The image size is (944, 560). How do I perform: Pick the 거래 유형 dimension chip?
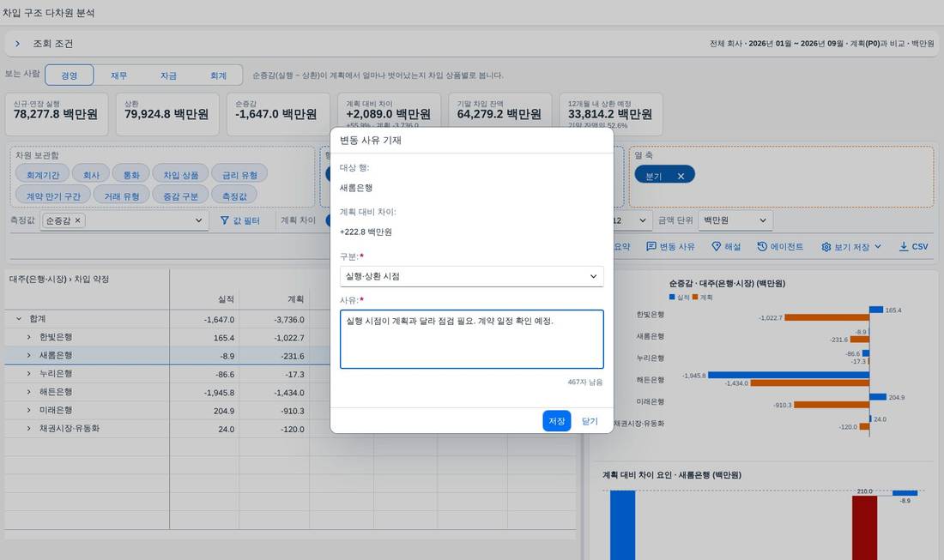click(122, 196)
